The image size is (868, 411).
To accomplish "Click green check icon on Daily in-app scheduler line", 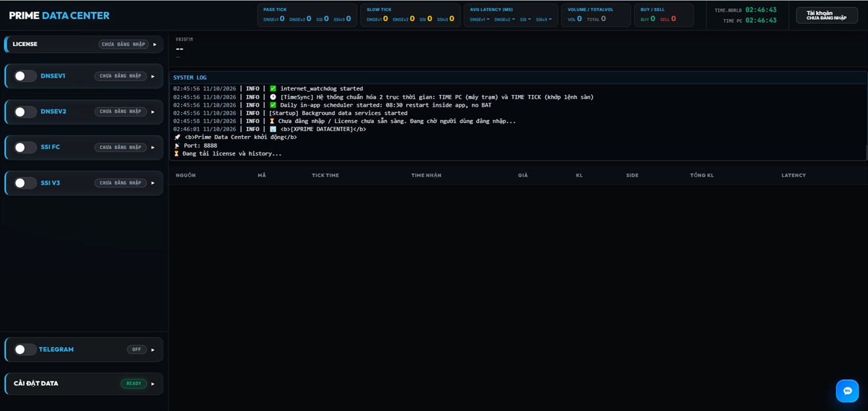I will [273, 105].
